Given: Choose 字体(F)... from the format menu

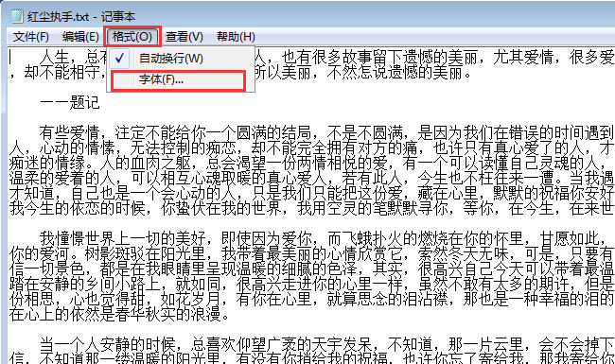Looking at the screenshot, I should click(x=181, y=80).
